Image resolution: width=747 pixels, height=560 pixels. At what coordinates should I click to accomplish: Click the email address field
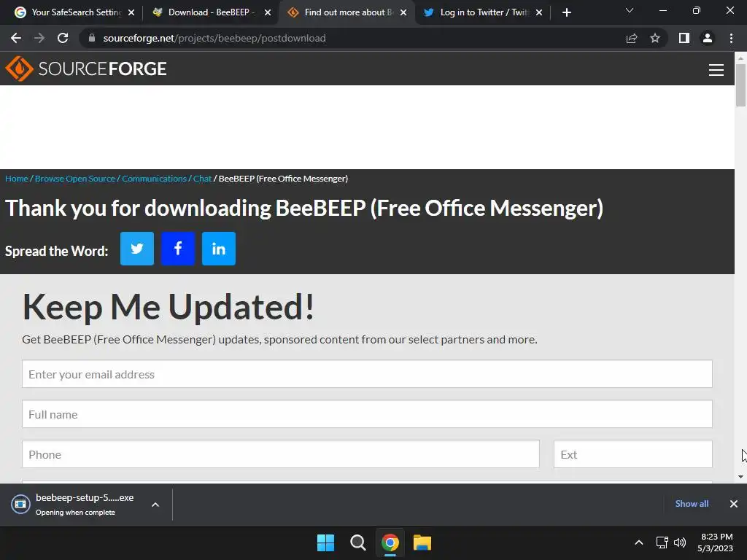click(x=368, y=374)
